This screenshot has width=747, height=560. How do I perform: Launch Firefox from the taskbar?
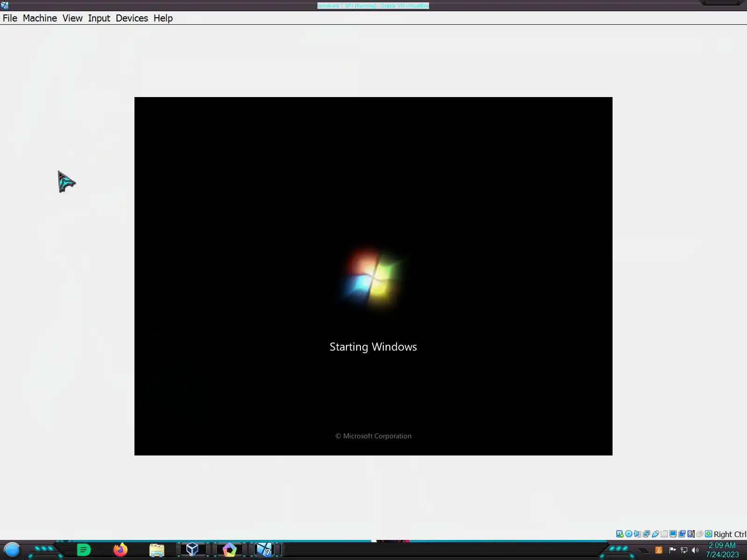[x=120, y=550]
